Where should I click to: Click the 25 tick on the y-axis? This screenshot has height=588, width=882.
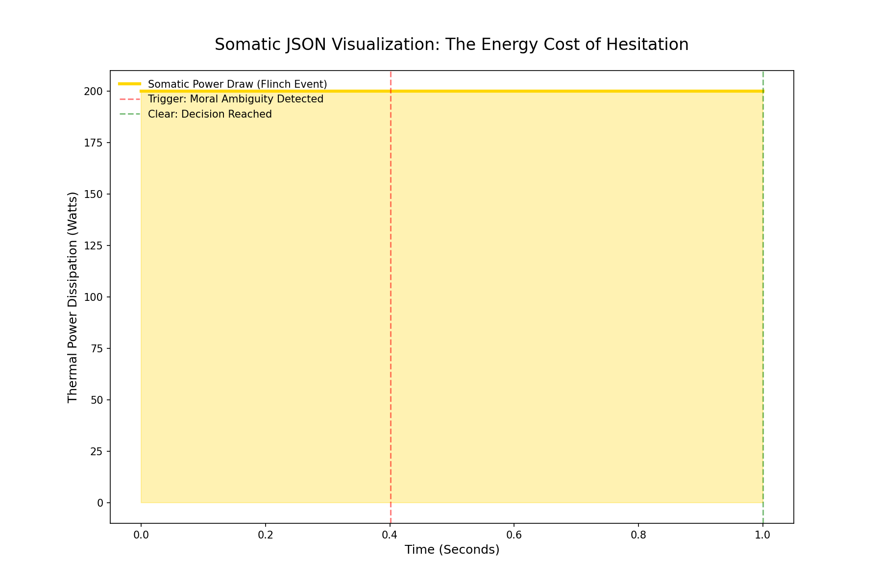pyautogui.click(x=97, y=452)
